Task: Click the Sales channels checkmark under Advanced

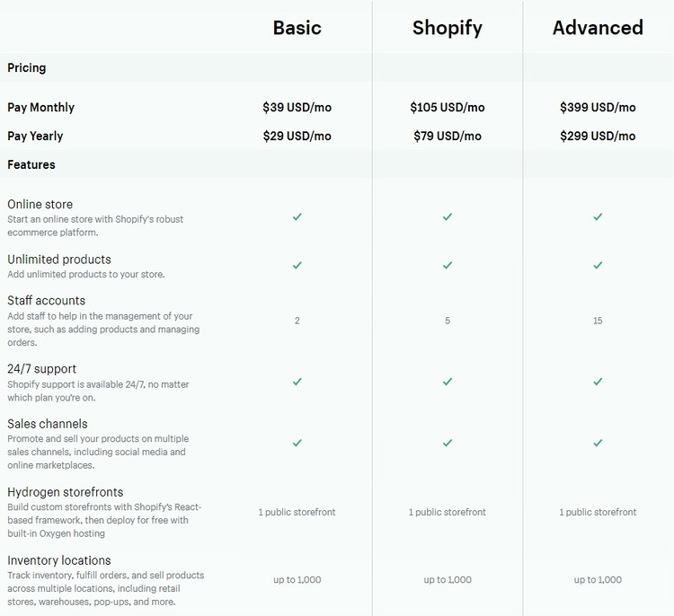Action: click(598, 443)
